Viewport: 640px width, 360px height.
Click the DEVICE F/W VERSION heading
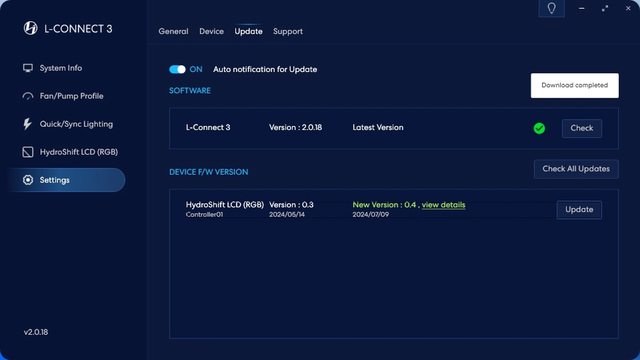209,172
